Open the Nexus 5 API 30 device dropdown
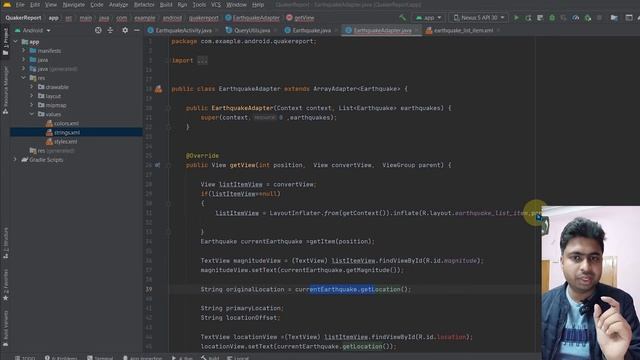 click(479, 18)
